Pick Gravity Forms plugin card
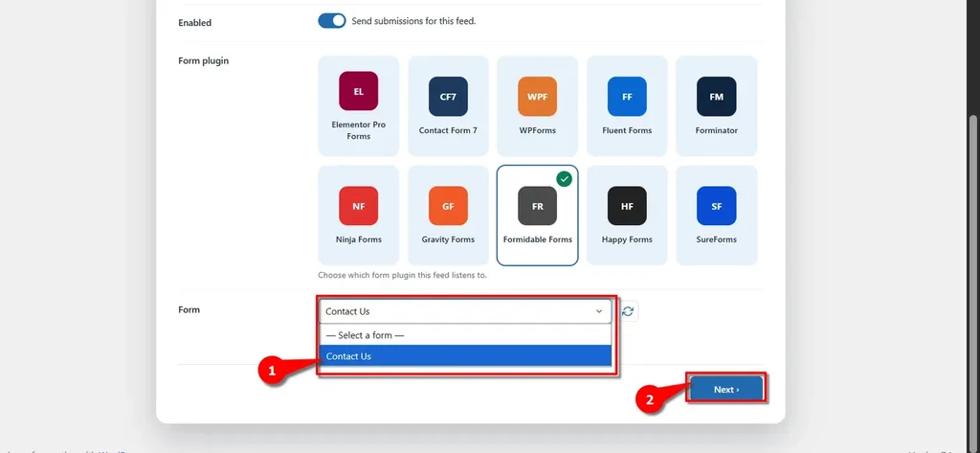Viewport: 980px width, 453px height. tap(448, 215)
